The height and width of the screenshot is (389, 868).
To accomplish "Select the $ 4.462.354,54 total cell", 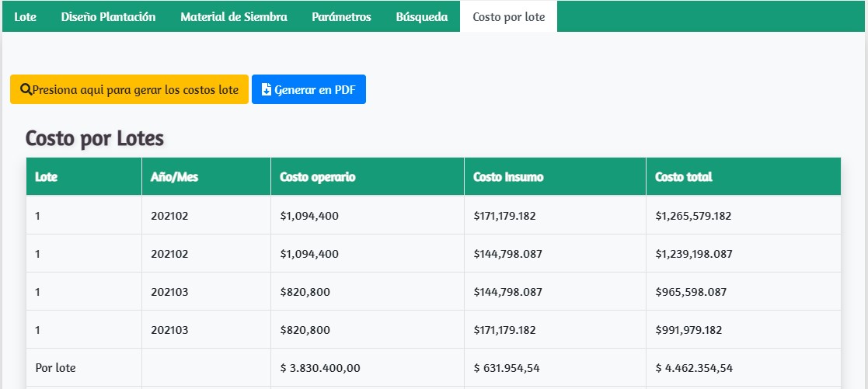I will click(x=694, y=367).
